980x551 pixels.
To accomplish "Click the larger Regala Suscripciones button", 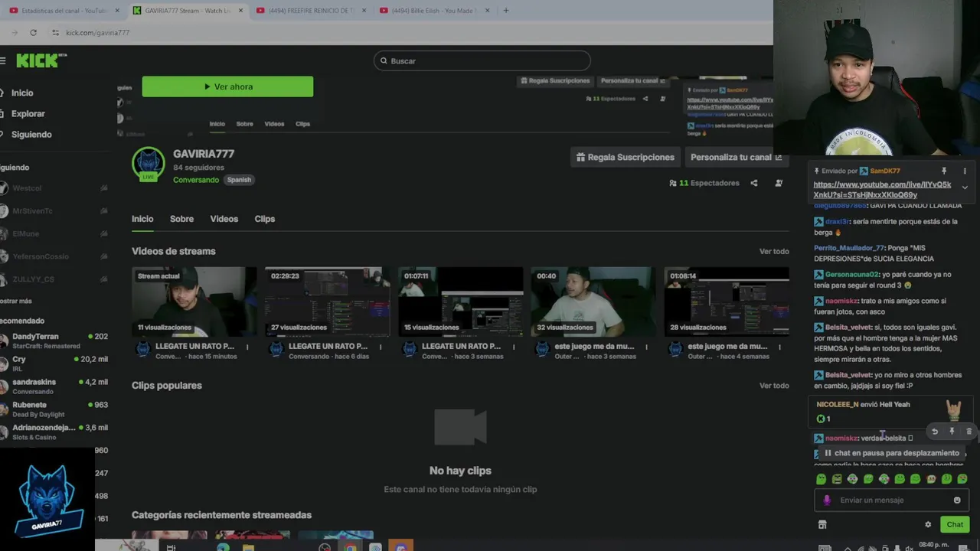I will [626, 157].
